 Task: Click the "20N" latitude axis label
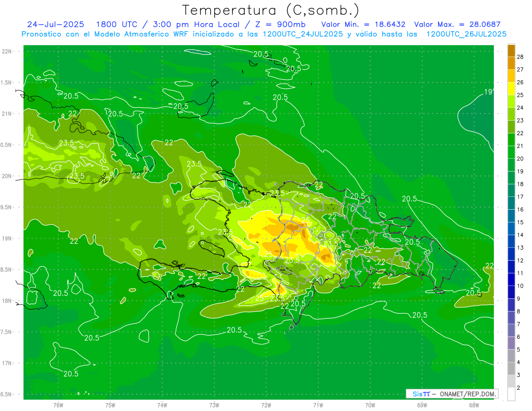[7, 176]
